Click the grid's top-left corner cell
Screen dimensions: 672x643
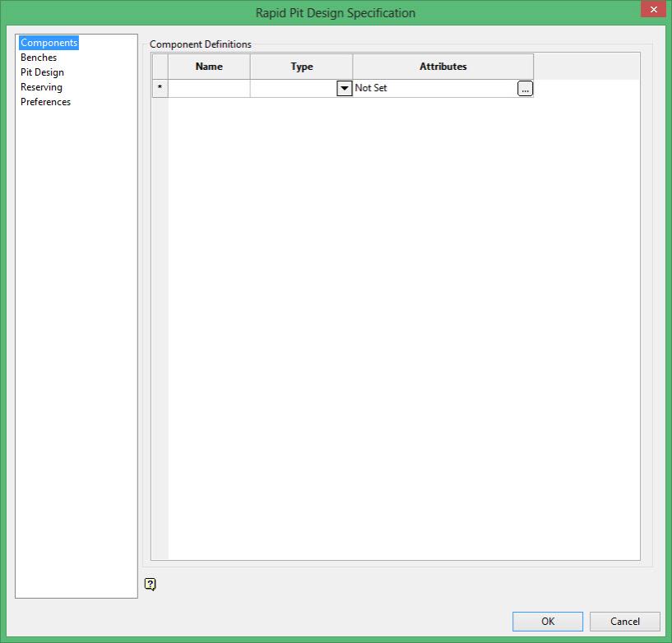pos(160,67)
